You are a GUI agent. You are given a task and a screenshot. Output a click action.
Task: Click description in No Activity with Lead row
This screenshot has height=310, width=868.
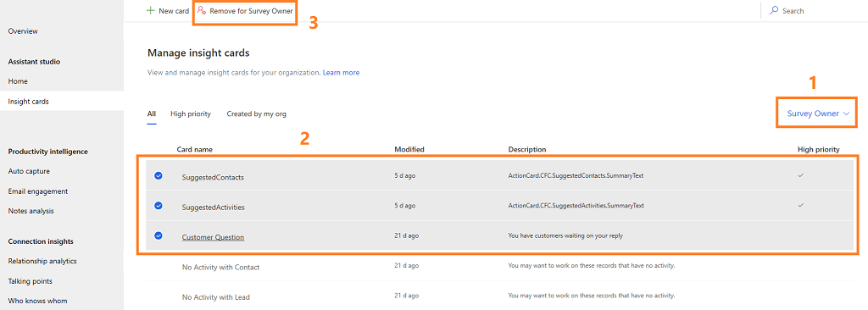pyautogui.click(x=592, y=295)
